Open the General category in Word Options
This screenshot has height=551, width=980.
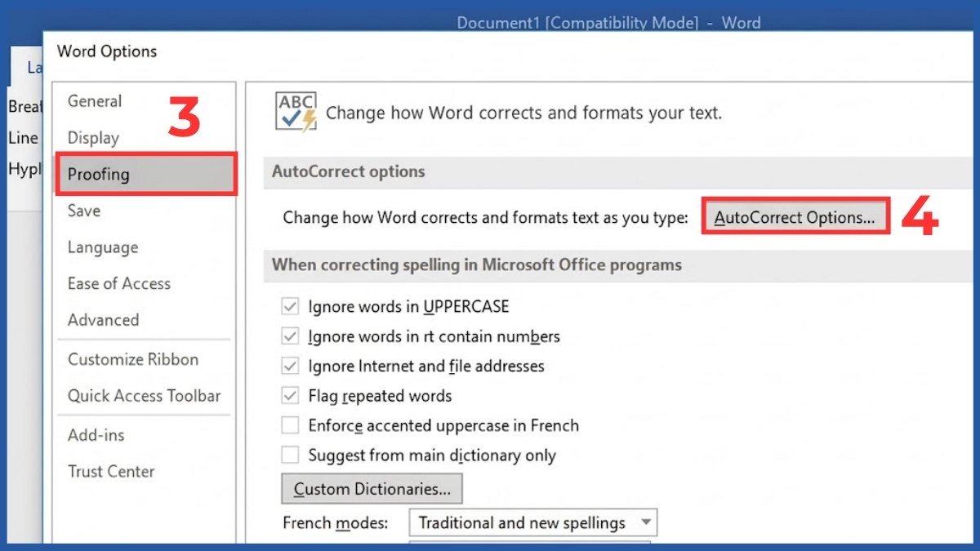pos(95,101)
